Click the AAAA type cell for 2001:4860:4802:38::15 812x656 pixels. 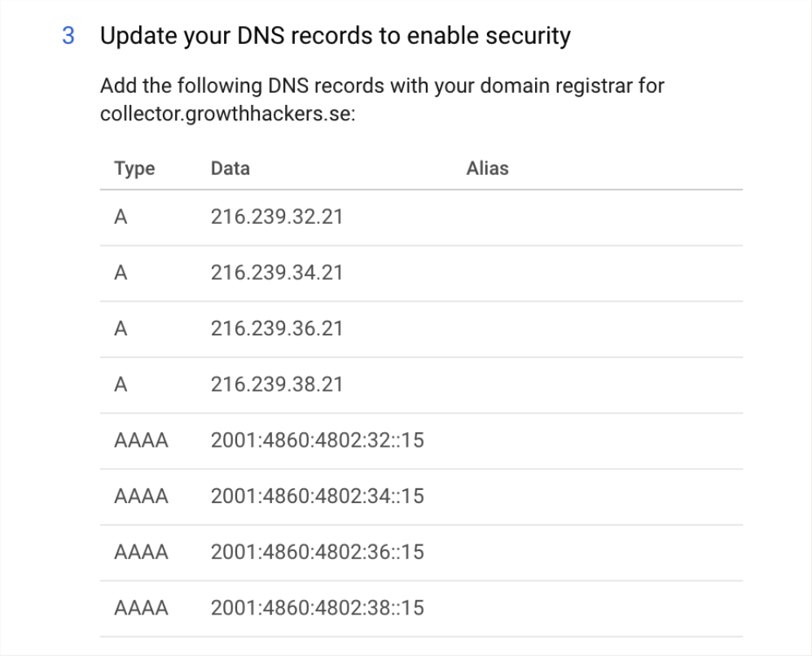[141, 607]
